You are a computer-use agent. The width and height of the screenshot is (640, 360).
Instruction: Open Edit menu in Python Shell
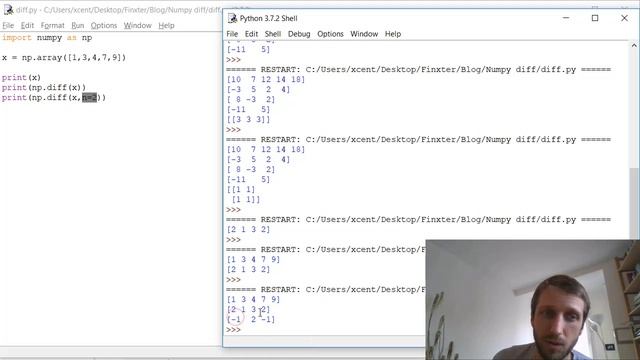pyautogui.click(x=251, y=34)
